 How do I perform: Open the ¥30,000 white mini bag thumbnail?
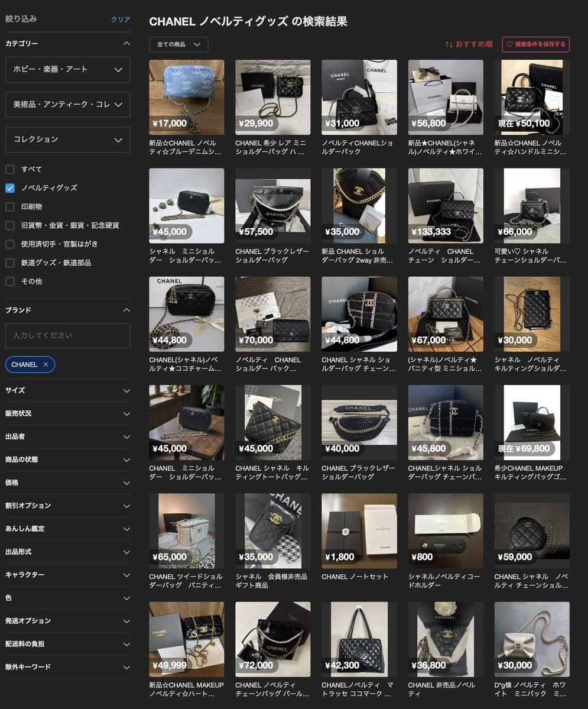click(x=532, y=639)
